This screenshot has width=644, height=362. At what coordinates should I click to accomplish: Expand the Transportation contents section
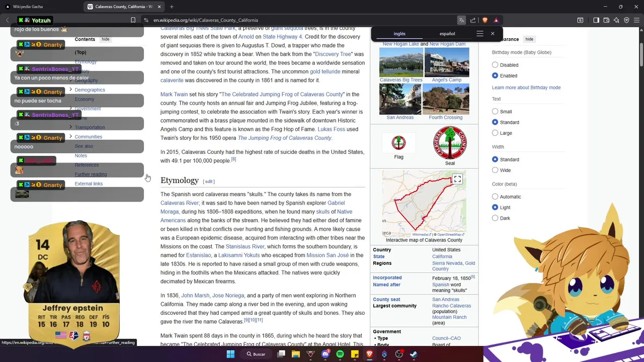click(70, 127)
